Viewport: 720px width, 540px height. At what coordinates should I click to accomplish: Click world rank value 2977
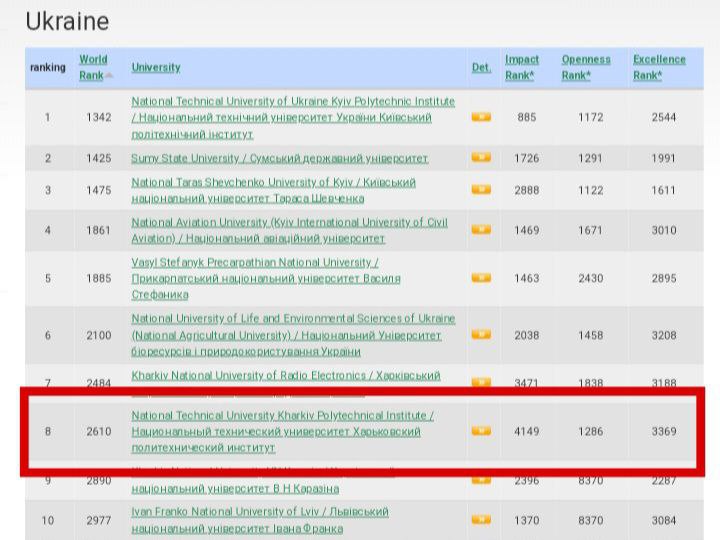pos(99,520)
